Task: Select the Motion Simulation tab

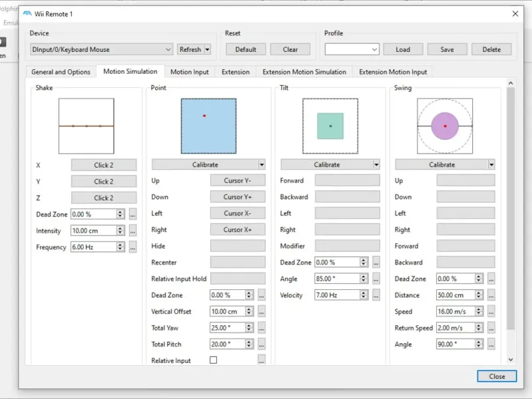Action: click(130, 71)
